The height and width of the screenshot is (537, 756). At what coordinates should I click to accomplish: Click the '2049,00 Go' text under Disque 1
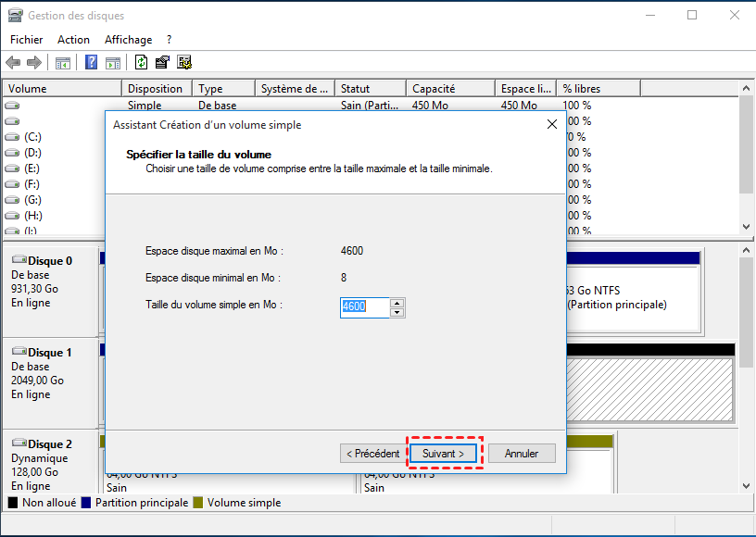[x=38, y=381]
